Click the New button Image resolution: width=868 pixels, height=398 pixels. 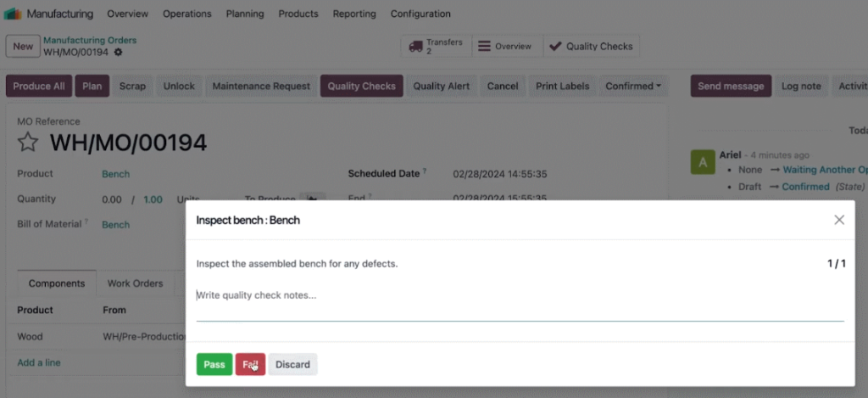point(23,46)
